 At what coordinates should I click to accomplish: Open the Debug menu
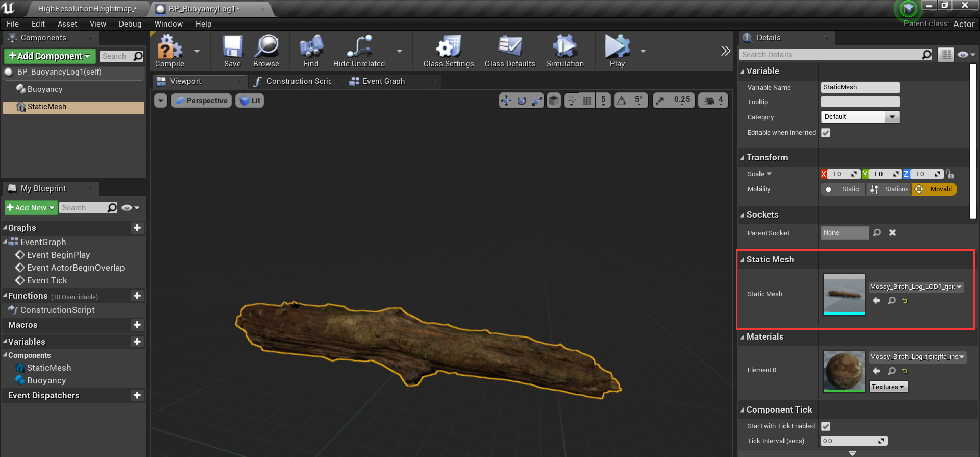point(130,24)
